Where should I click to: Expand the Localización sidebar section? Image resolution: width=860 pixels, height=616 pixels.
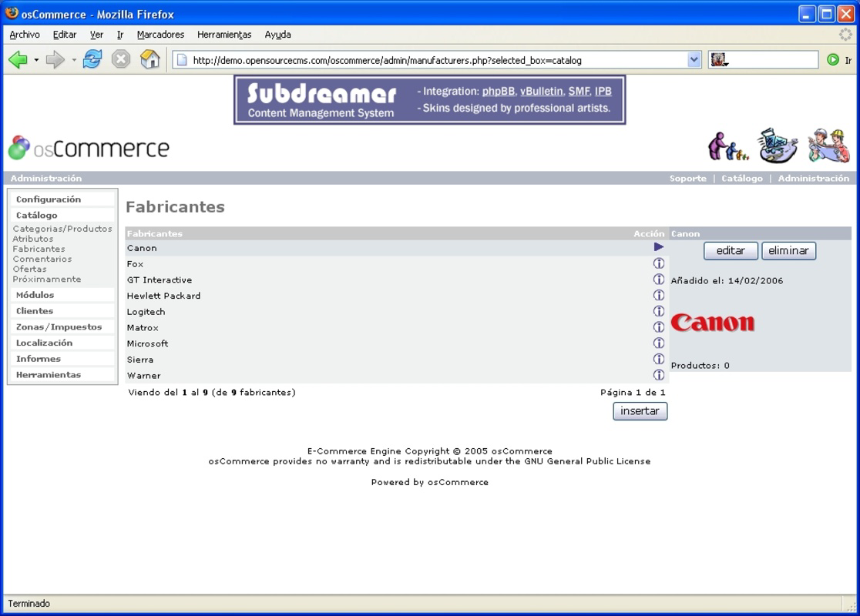(x=44, y=343)
